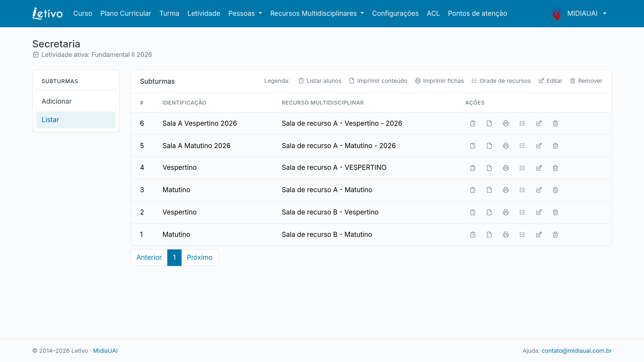The height and width of the screenshot is (362, 644).
Task: Open Pontos de atenção
Action: 477,13
